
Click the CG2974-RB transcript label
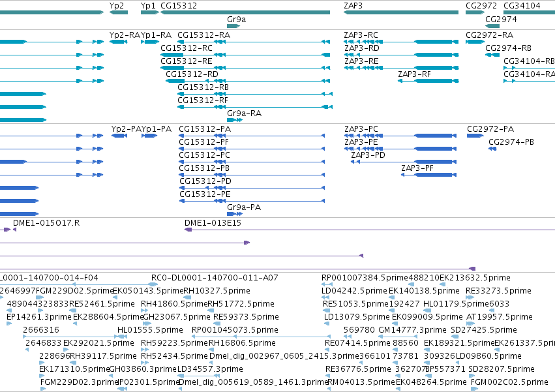coord(508,48)
